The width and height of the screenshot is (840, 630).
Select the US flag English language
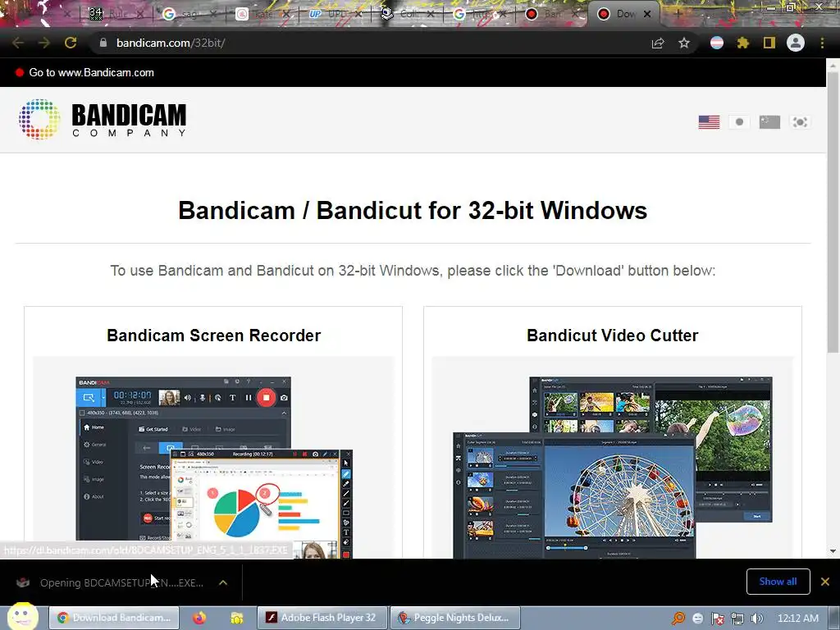pos(709,122)
